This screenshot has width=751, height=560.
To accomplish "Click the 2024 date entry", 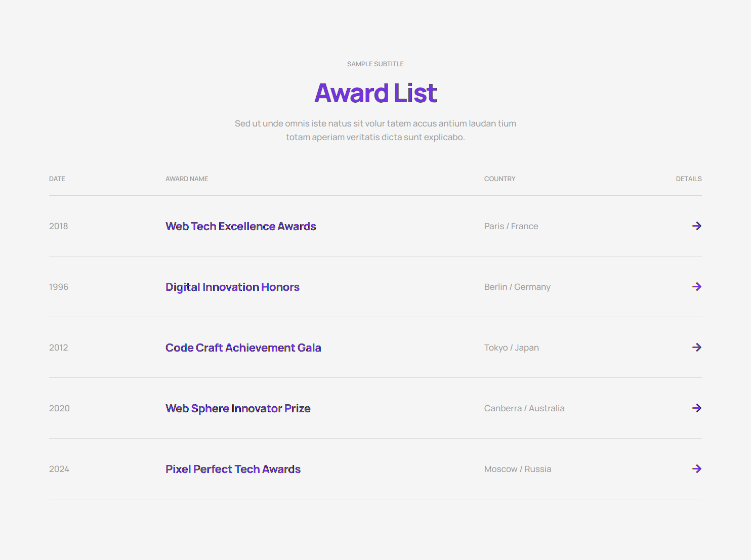I will (59, 469).
